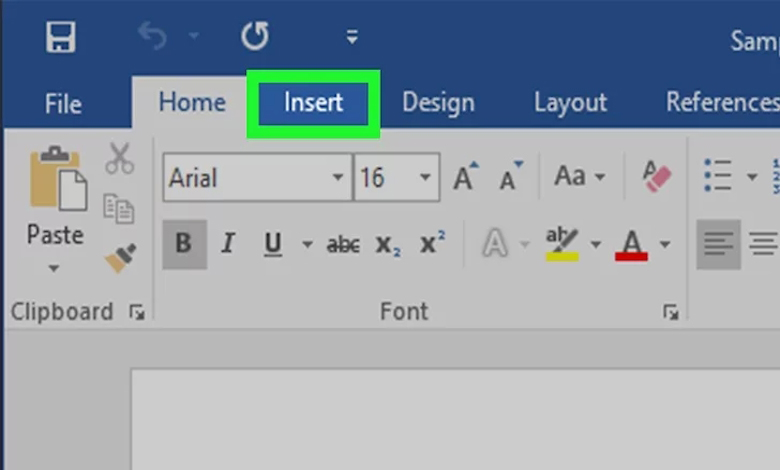Click the Save floppy disk icon
This screenshot has height=470, width=780.
[x=60, y=38]
